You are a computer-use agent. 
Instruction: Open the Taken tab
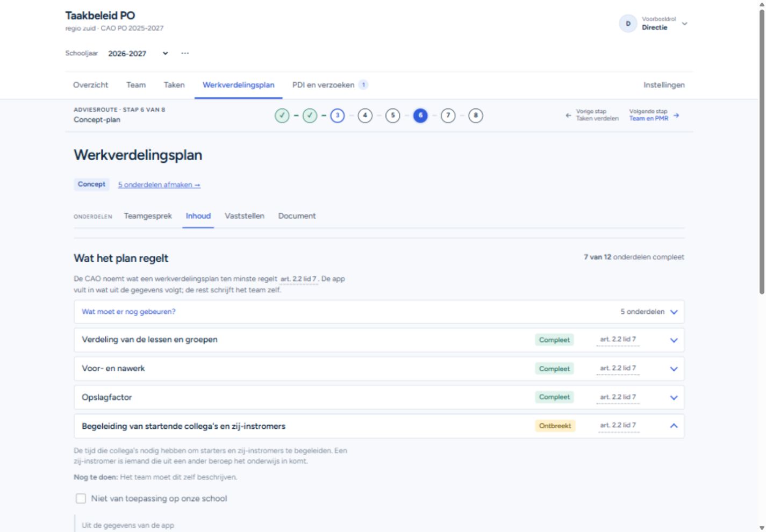(174, 85)
